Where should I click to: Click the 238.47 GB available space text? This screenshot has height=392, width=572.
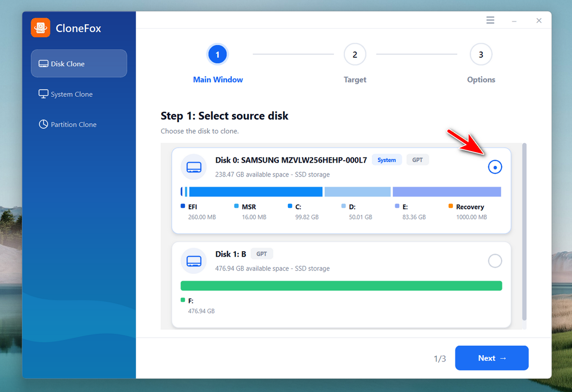(272, 175)
